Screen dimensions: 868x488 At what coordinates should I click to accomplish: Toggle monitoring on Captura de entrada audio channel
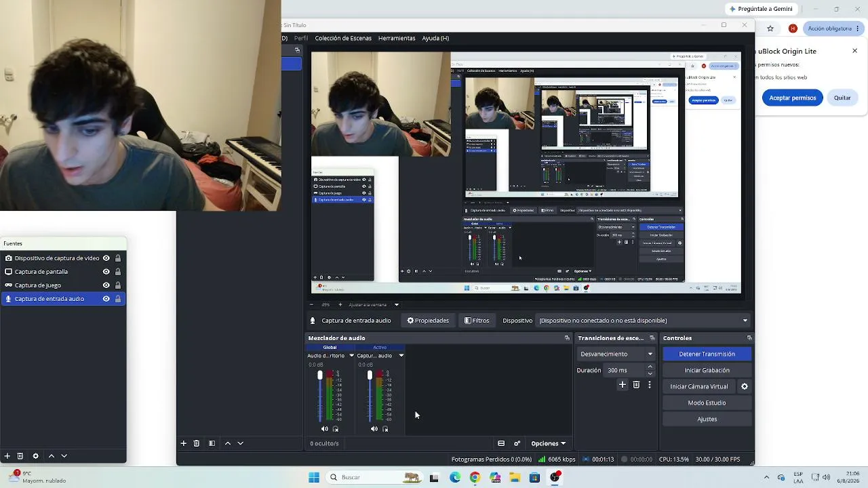coord(385,429)
